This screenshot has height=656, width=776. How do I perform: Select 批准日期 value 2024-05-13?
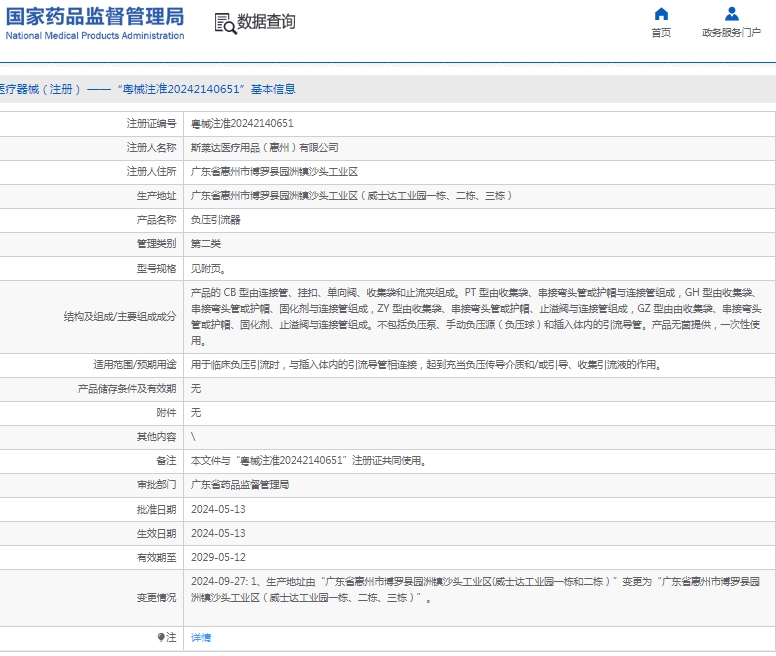point(218,509)
